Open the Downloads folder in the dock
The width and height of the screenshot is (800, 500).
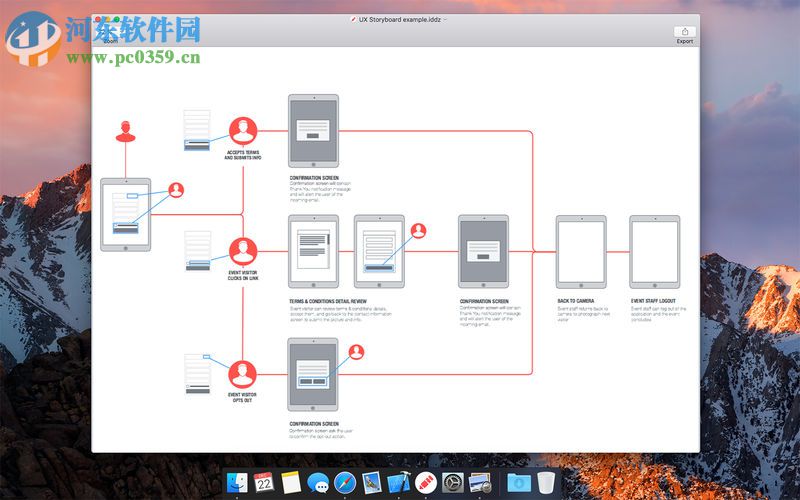click(x=519, y=483)
